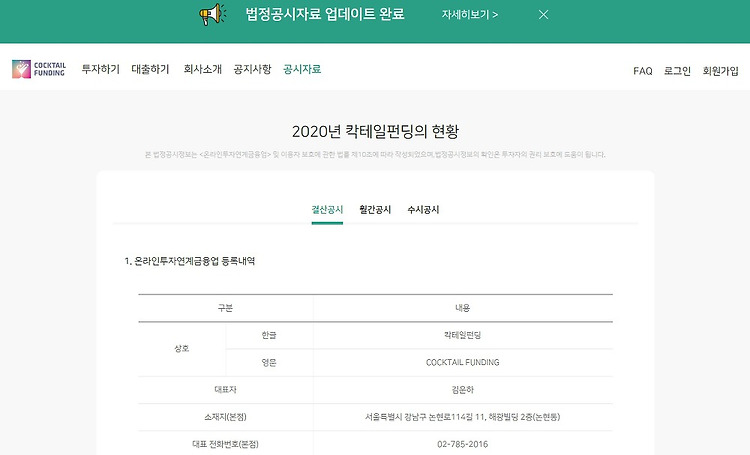Click the heading 2020년 칵테일펀딩의 현황

pyautogui.click(x=375, y=132)
